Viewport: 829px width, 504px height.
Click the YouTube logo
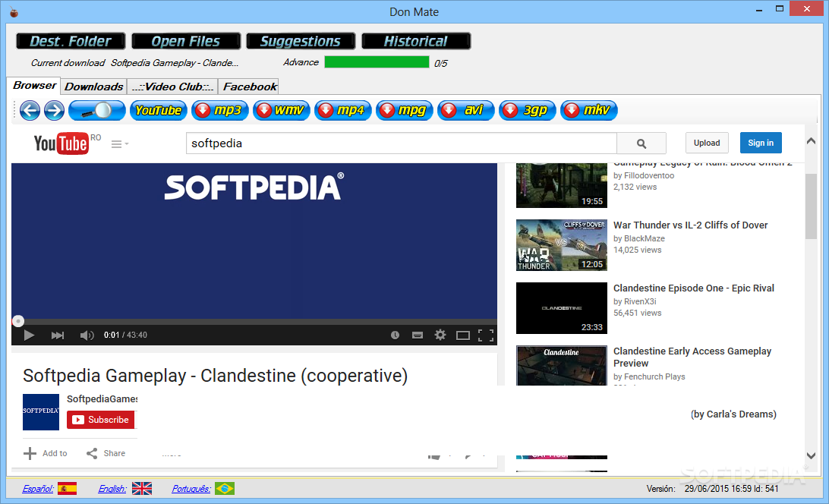coord(61,143)
